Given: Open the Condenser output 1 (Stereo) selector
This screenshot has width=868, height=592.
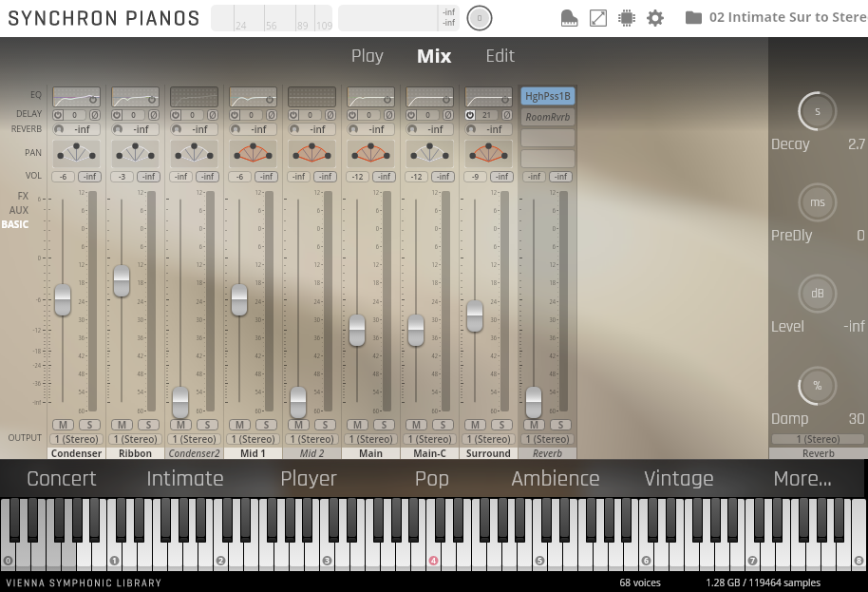Looking at the screenshot, I should [x=76, y=439].
